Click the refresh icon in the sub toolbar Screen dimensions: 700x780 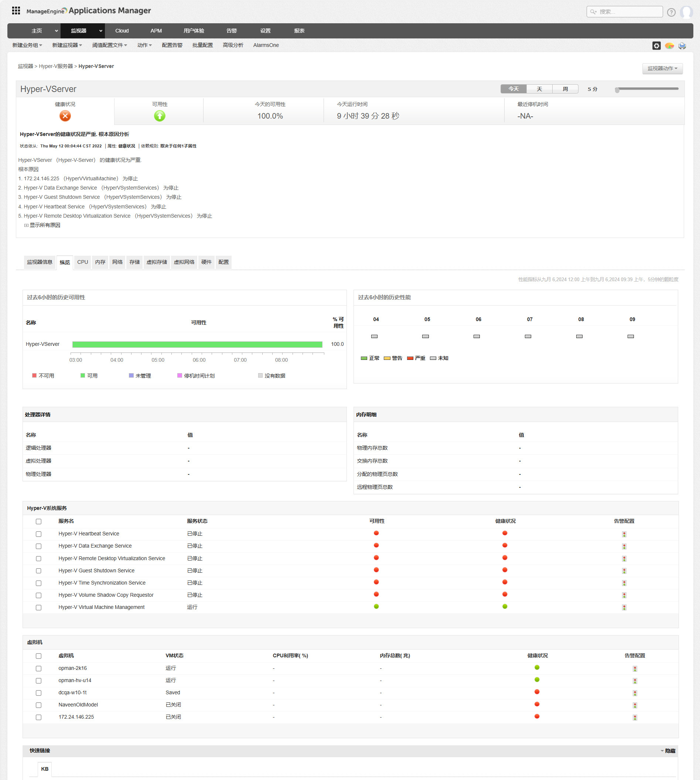[656, 46]
